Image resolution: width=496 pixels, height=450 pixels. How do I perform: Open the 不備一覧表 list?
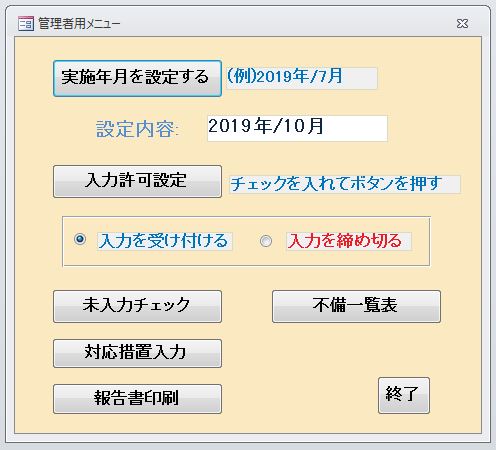click(x=356, y=306)
